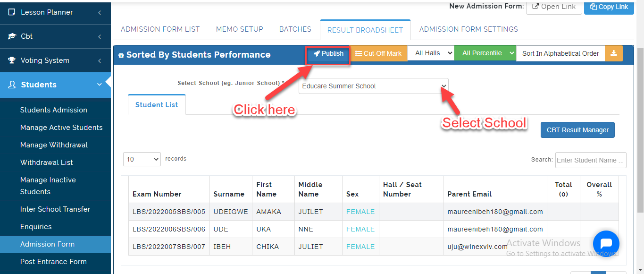Image resolution: width=644 pixels, height=274 pixels.
Task: Sort by Overall % column header
Action: (x=599, y=189)
